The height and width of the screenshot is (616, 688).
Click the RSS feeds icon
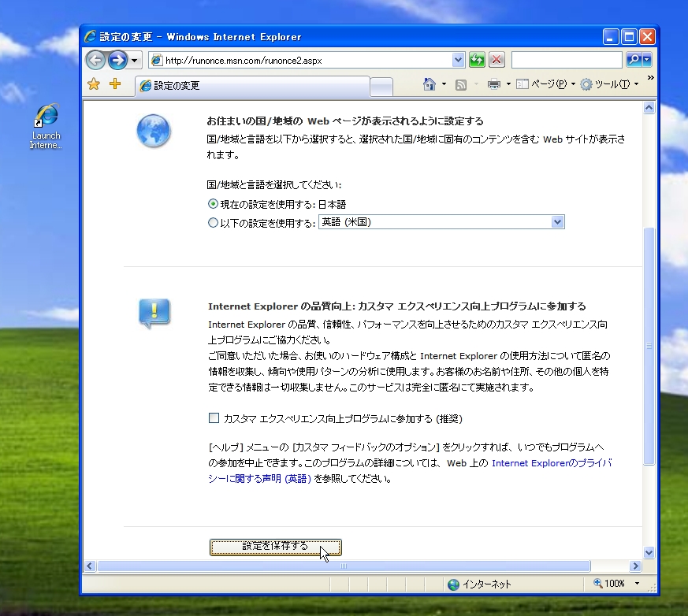461,84
